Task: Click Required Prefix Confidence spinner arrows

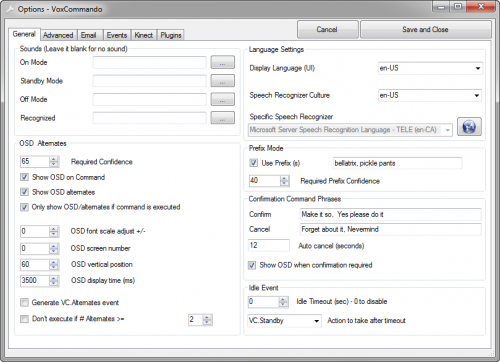Action: coord(284,181)
